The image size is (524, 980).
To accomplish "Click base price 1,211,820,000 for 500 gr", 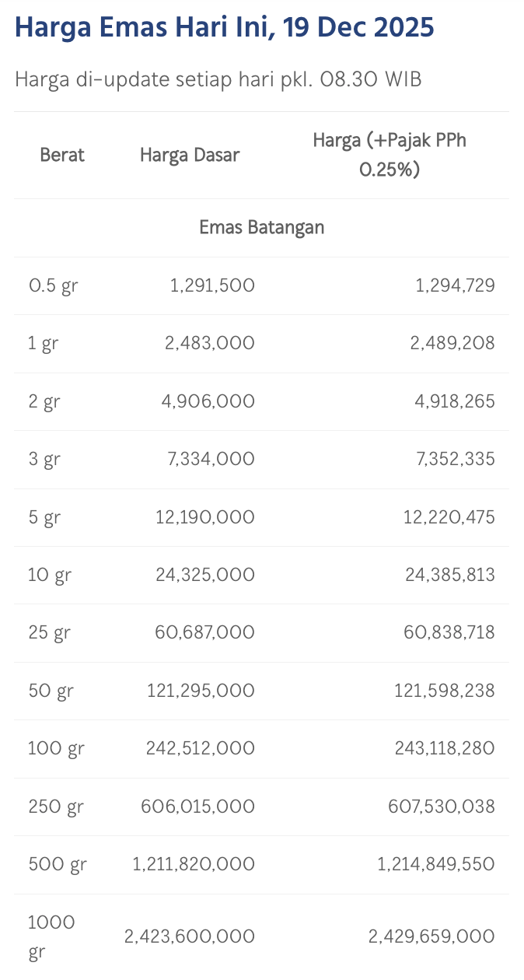I will tap(194, 864).
